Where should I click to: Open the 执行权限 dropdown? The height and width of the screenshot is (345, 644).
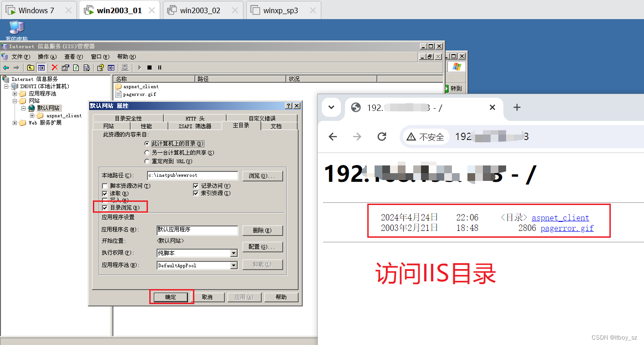click(x=234, y=253)
